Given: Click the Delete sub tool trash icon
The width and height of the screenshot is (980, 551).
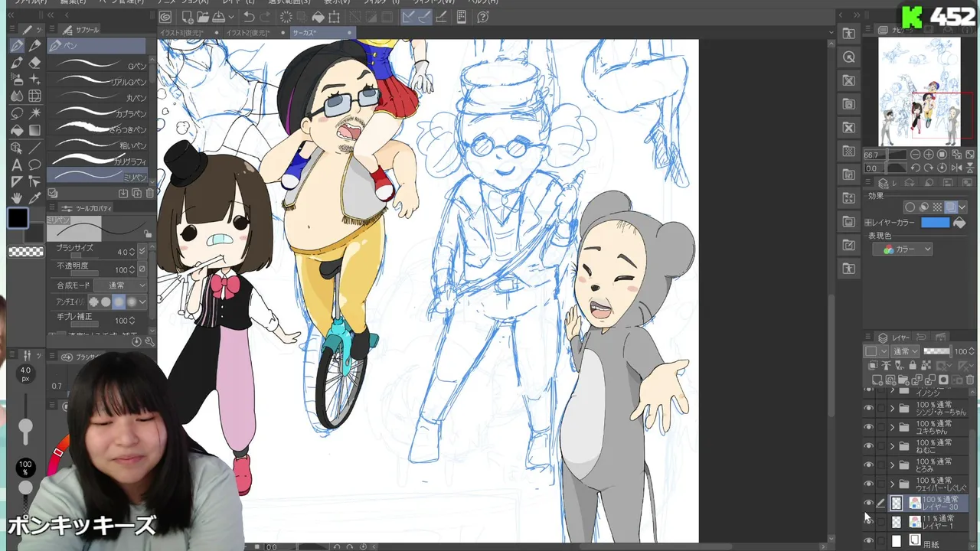Looking at the screenshot, I should coord(149,194).
